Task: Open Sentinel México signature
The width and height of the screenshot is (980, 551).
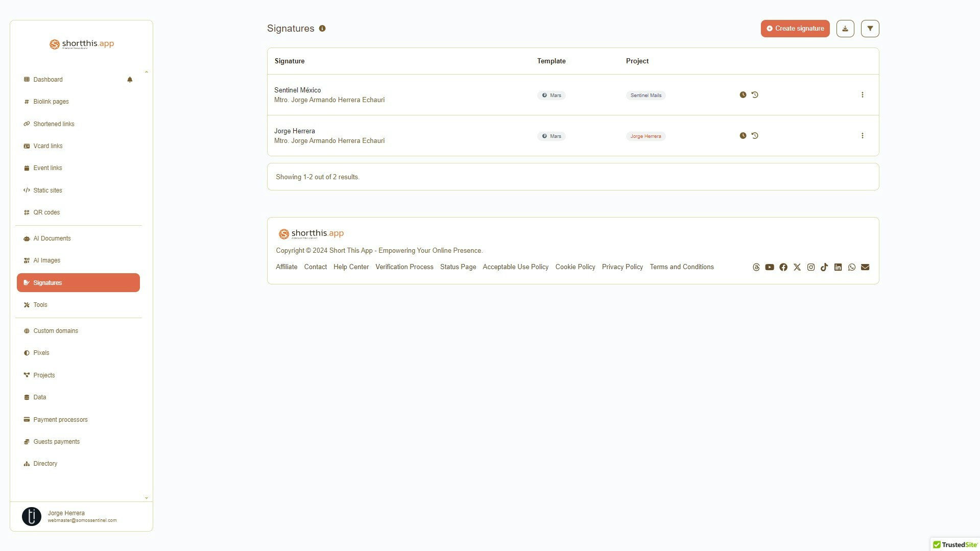Action: 298,90
